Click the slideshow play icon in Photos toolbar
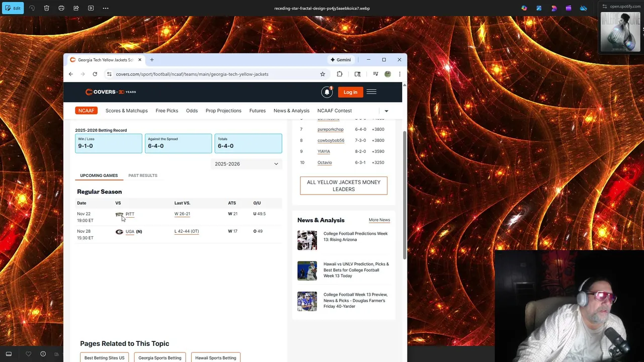Image resolution: width=644 pixels, height=362 pixels. pos(91,8)
